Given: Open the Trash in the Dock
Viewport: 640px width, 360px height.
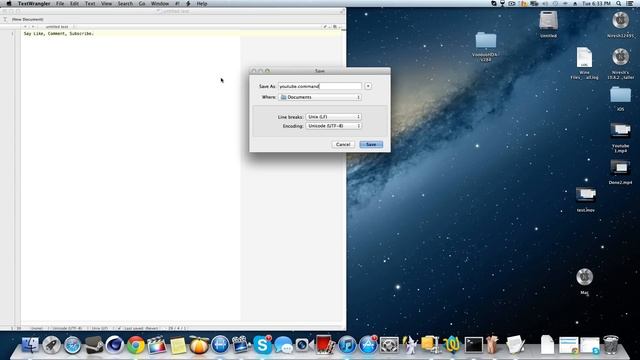Looking at the screenshot, I should [x=611, y=345].
